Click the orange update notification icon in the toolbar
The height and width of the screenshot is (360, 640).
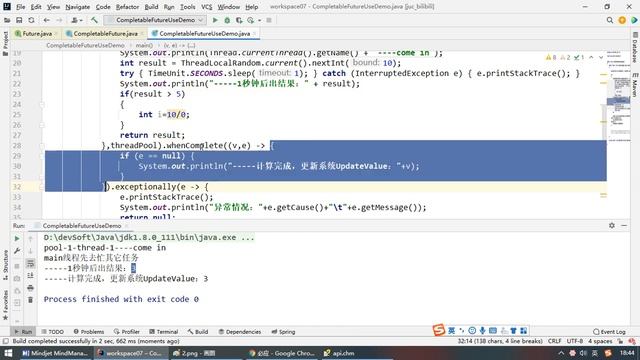pyautogui.click(x=622, y=20)
